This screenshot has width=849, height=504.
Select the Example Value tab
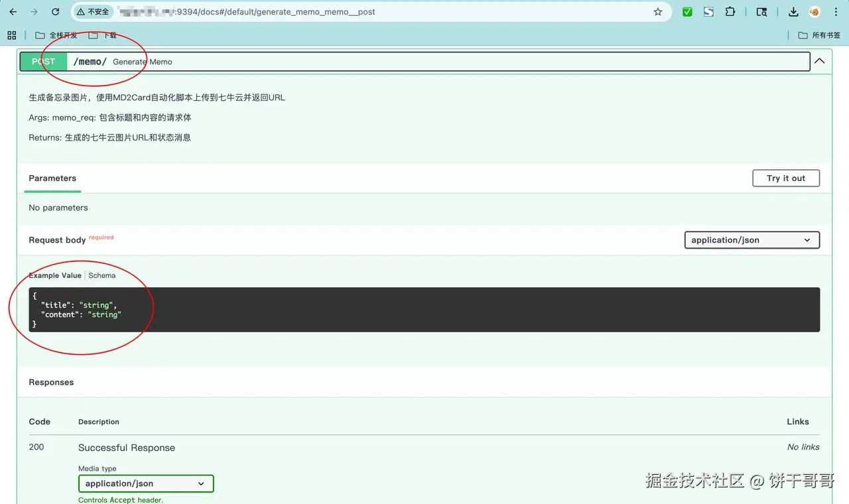click(x=54, y=275)
